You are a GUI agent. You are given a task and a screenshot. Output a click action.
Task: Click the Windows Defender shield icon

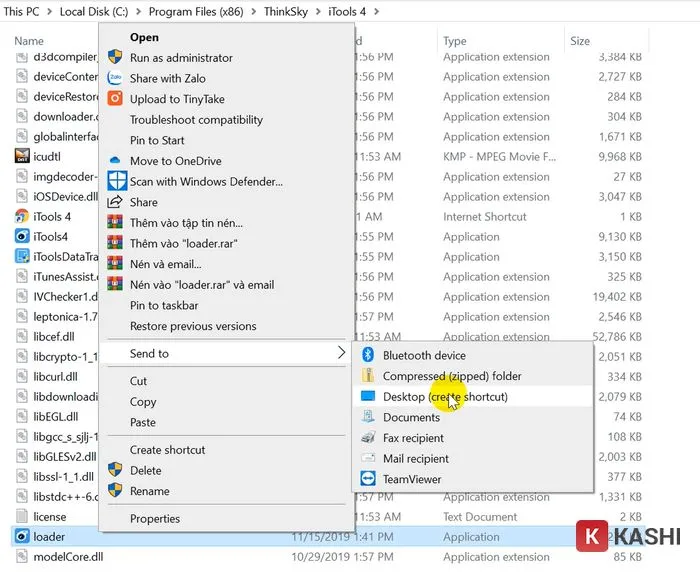[x=117, y=181]
